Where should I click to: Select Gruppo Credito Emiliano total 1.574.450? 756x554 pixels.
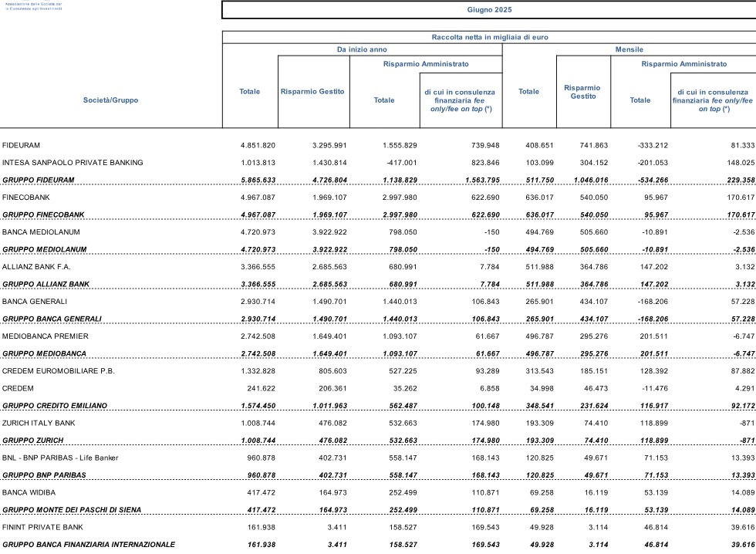coord(258,406)
